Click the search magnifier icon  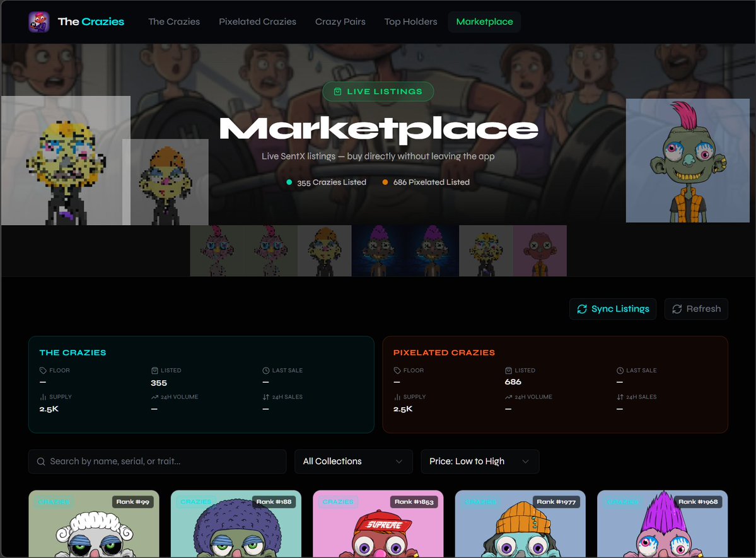[x=41, y=462]
